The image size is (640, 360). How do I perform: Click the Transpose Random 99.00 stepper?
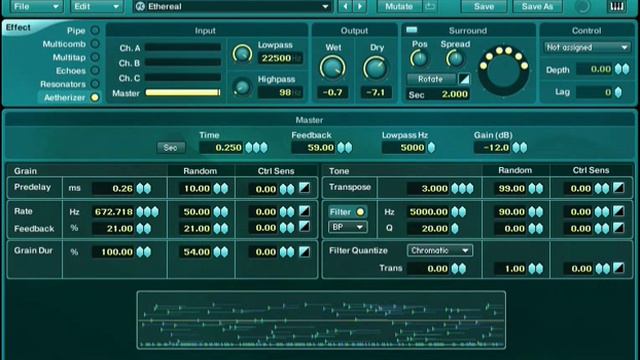coord(536,188)
